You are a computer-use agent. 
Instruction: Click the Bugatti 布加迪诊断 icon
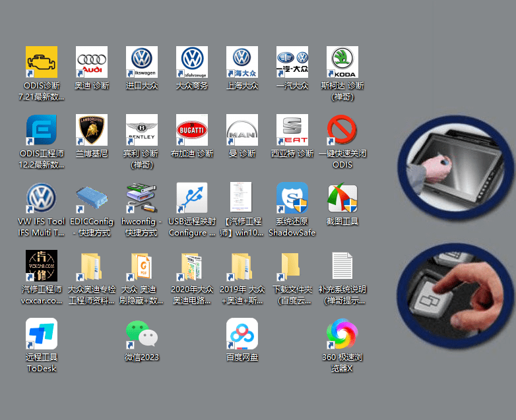point(192,131)
